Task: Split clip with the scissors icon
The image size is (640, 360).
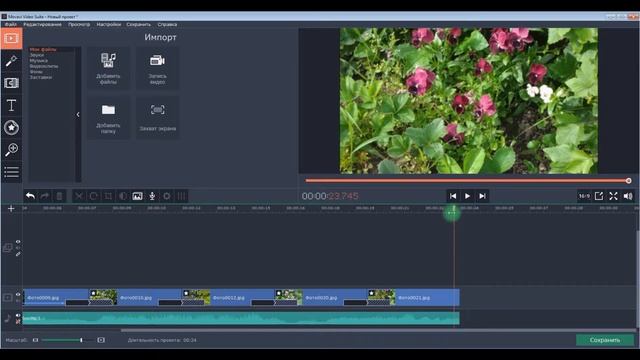Action: [79, 196]
